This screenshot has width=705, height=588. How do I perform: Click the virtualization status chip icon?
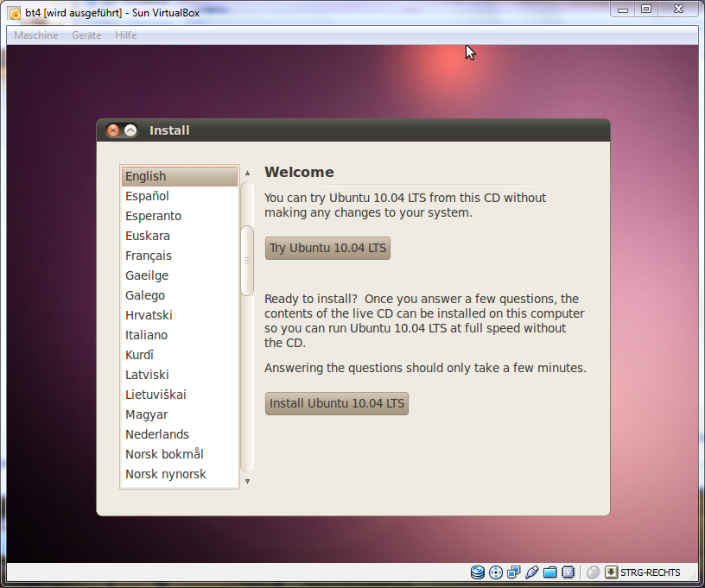coord(568,572)
